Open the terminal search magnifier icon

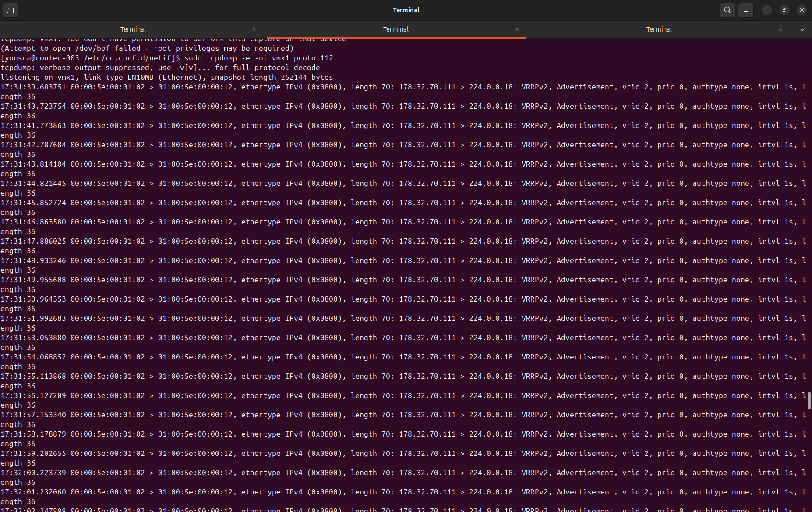coord(727,10)
